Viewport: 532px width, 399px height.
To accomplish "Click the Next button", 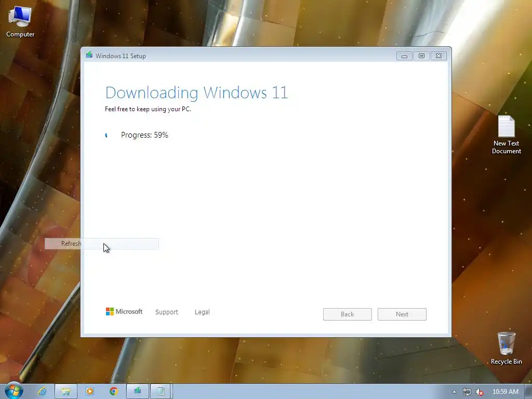I will click(x=402, y=314).
